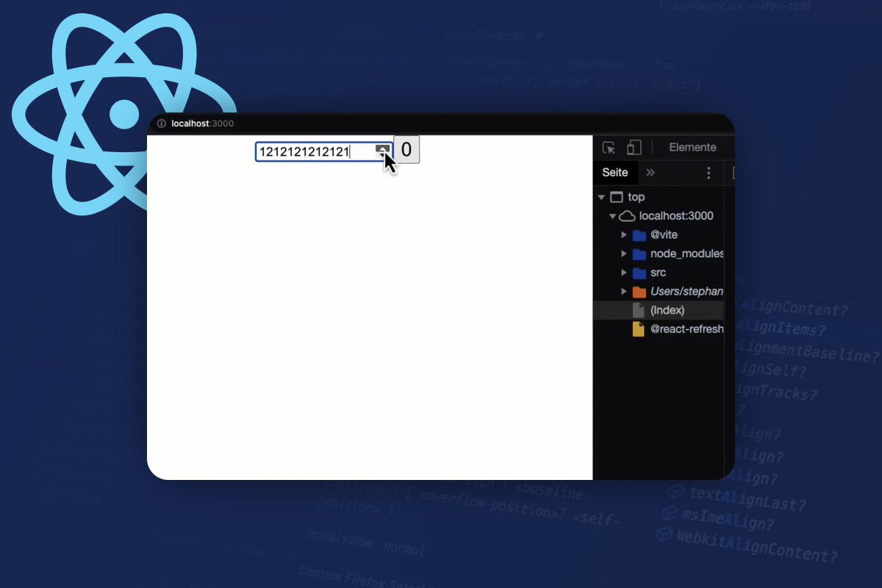This screenshot has height=588, width=882.
Task: Activate the DevTools inspect element picker
Action: tap(609, 148)
